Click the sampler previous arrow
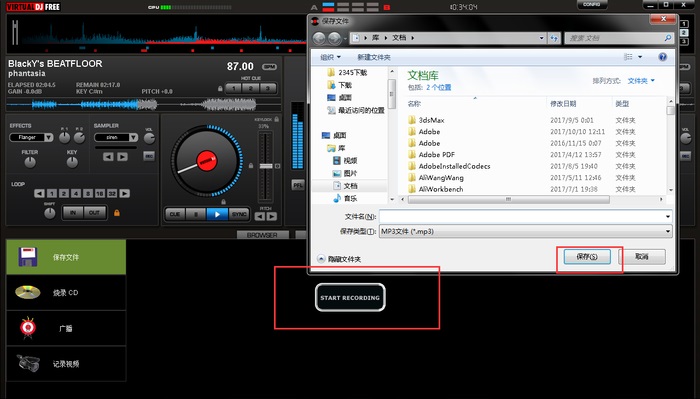700x399 pixels. click(x=108, y=157)
